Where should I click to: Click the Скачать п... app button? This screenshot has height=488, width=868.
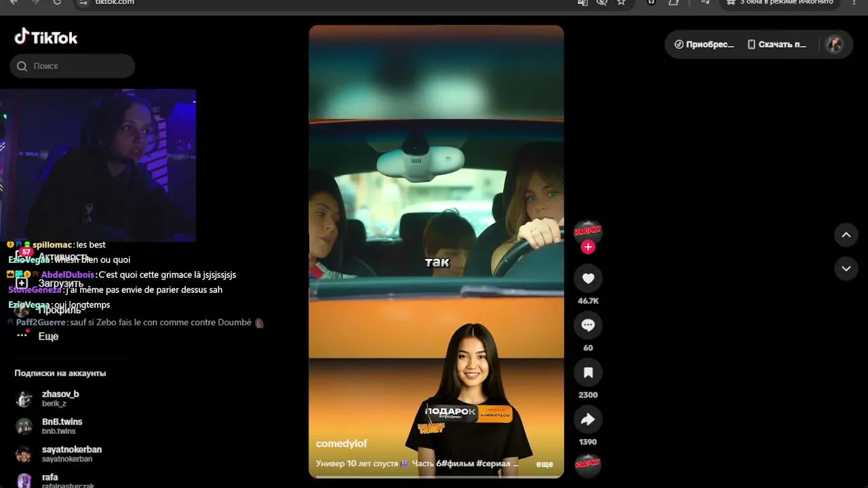[x=777, y=45]
